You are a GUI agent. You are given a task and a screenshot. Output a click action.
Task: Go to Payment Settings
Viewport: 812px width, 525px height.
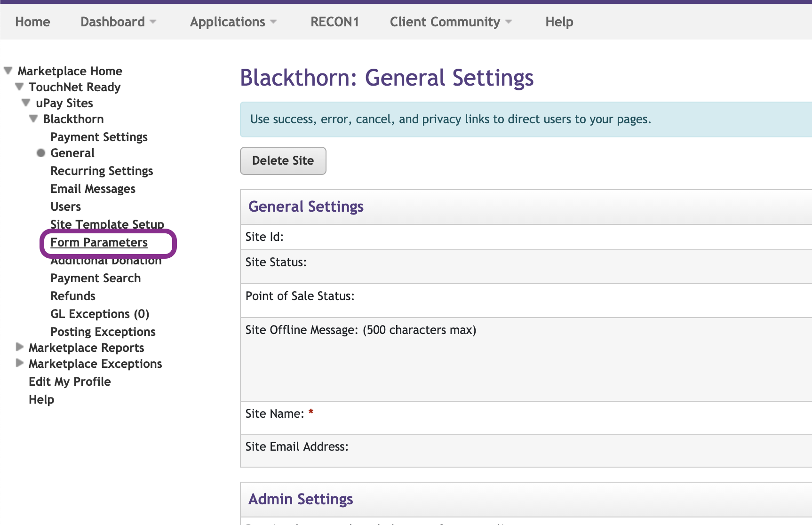click(99, 137)
